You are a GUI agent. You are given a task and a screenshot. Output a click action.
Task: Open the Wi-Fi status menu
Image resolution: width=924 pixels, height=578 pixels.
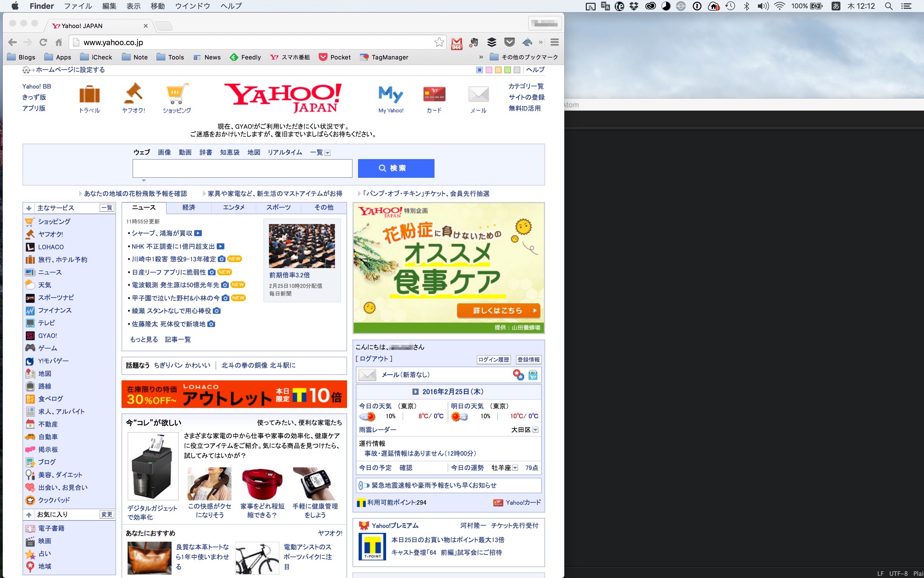(779, 6)
